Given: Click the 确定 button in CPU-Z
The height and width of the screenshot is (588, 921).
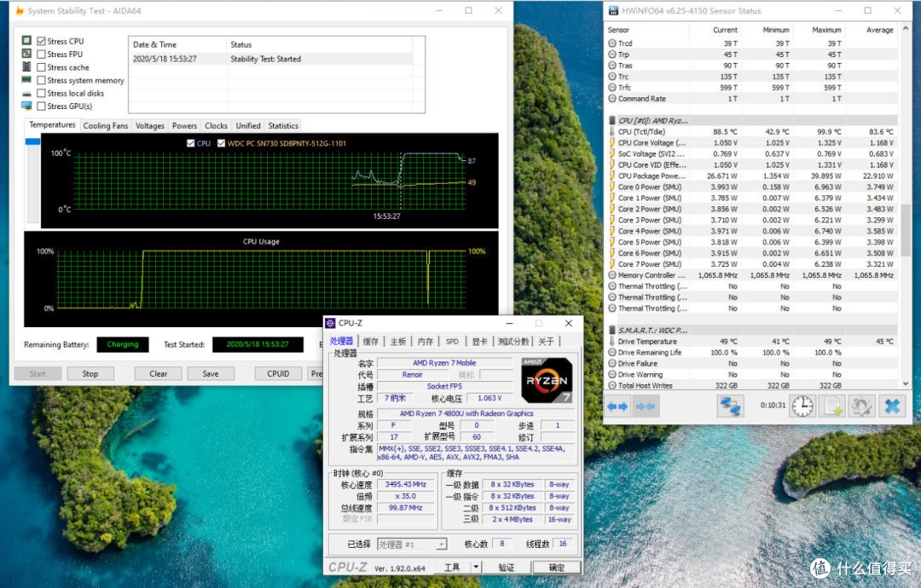Looking at the screenshot, I should pyautogui.click(x=556, y=567).
